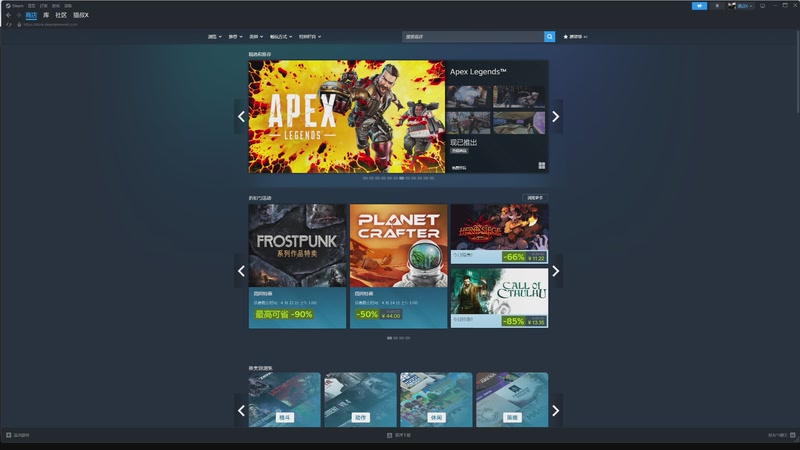This screenshot has height=450, width=800.
Task: Reload the store page with the refresh icon
Action: click(x=8, y=24)
